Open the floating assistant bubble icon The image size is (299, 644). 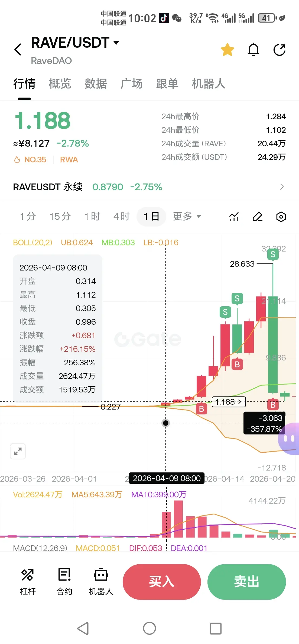tap(289, 439)
